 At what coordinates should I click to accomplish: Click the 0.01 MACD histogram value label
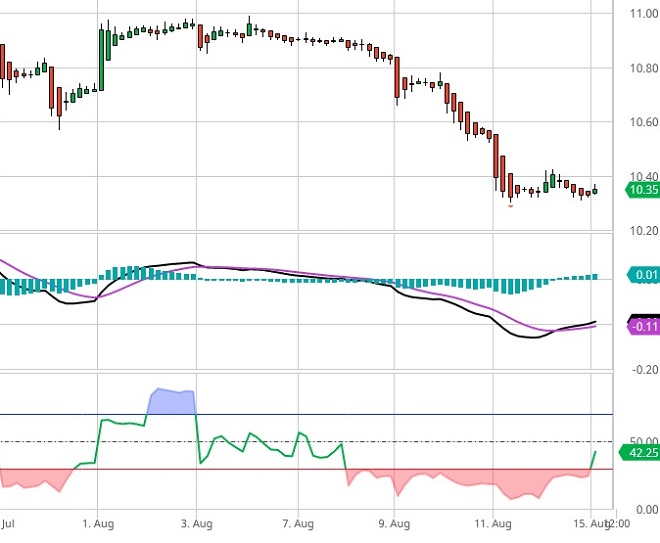click(644, 275)
